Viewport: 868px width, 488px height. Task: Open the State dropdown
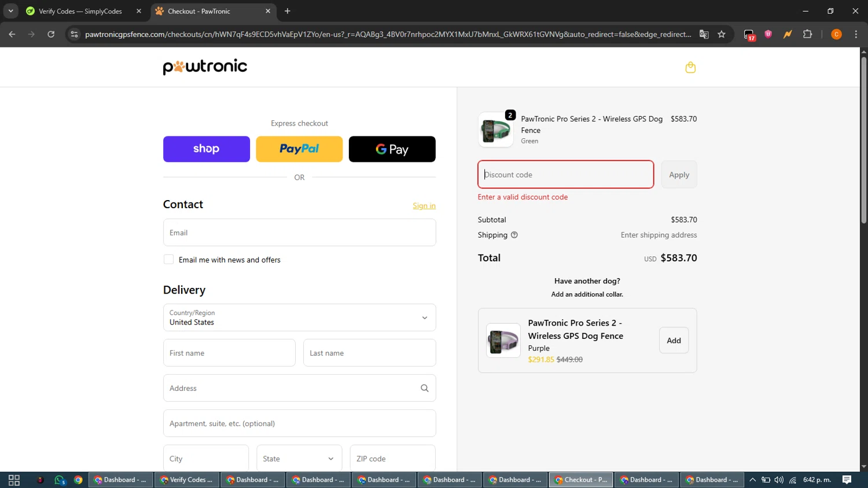[299, 459]
